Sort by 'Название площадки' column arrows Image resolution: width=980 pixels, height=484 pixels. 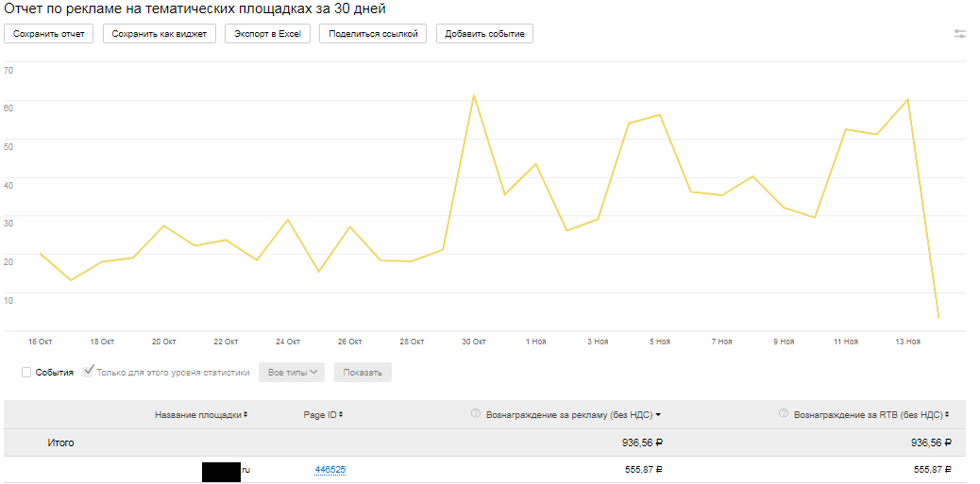click(x=246, y=414)
